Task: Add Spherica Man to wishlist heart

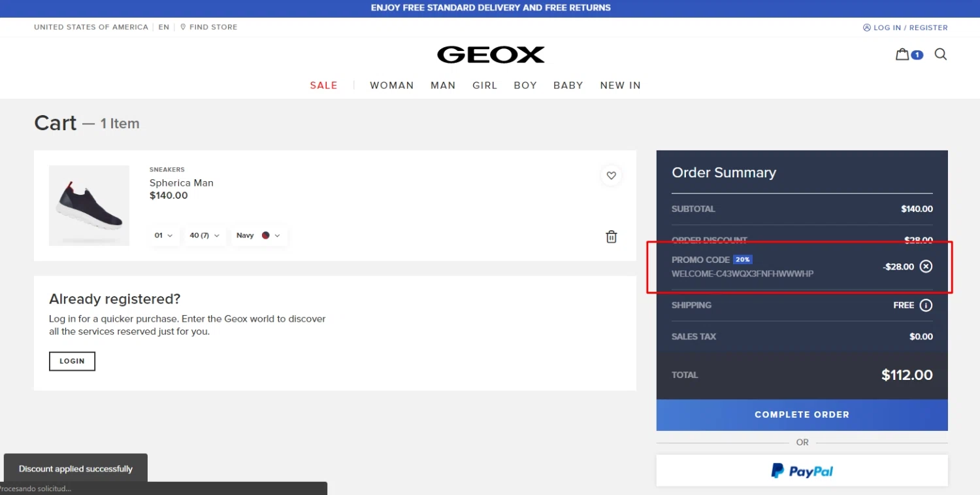Action: tap(612, 175)
